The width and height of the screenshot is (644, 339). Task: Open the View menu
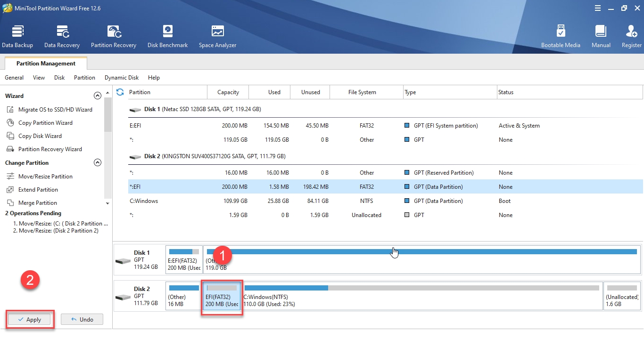(39, 78)
